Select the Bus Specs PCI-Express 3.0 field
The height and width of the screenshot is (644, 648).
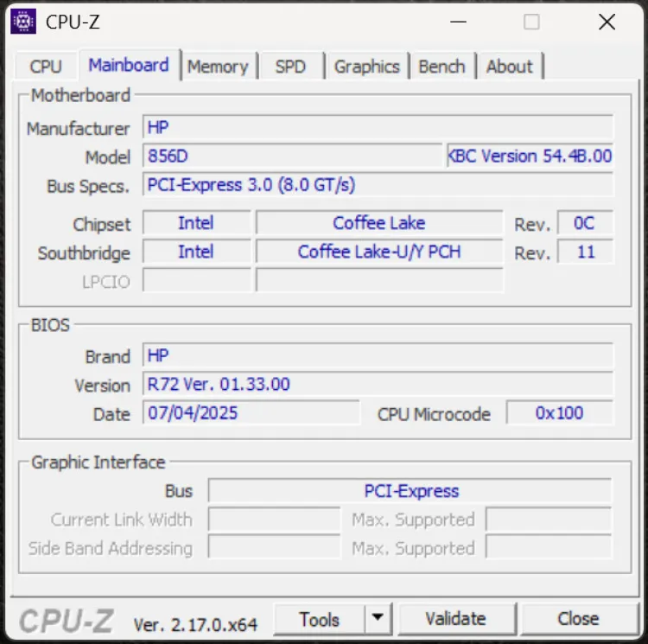tap(378, 185)
